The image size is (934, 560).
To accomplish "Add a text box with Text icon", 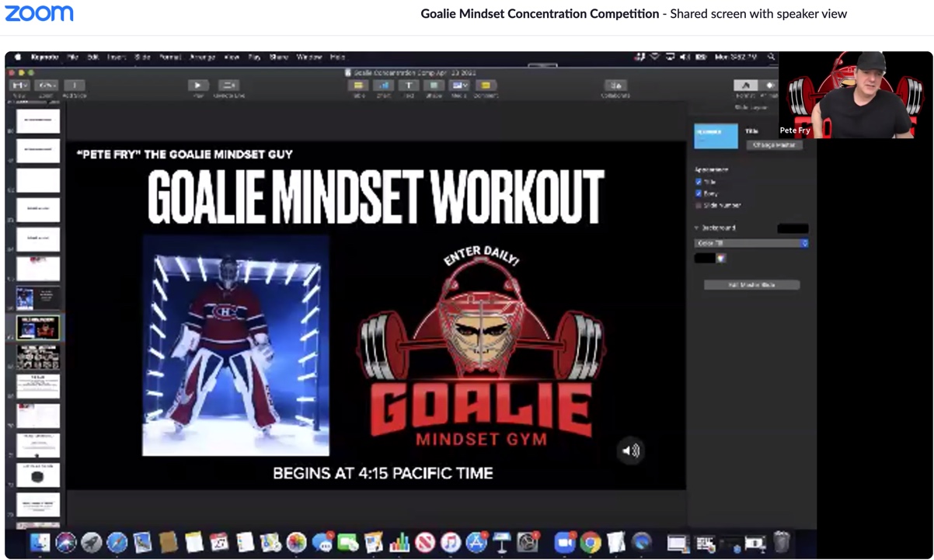I will (x=409, y=85).
